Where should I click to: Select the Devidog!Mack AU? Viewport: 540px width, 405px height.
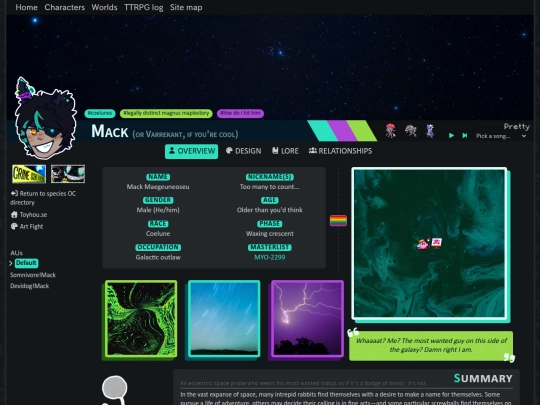pos(29,286)
